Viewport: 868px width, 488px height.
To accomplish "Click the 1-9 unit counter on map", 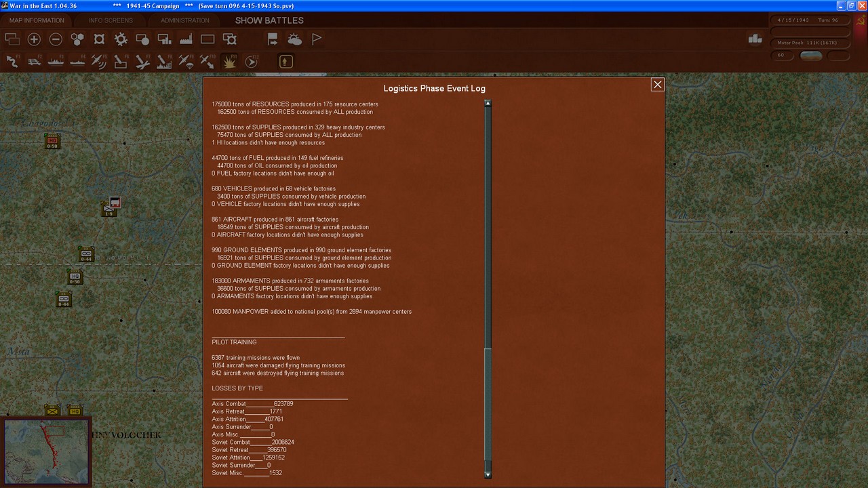I will 111,207.
